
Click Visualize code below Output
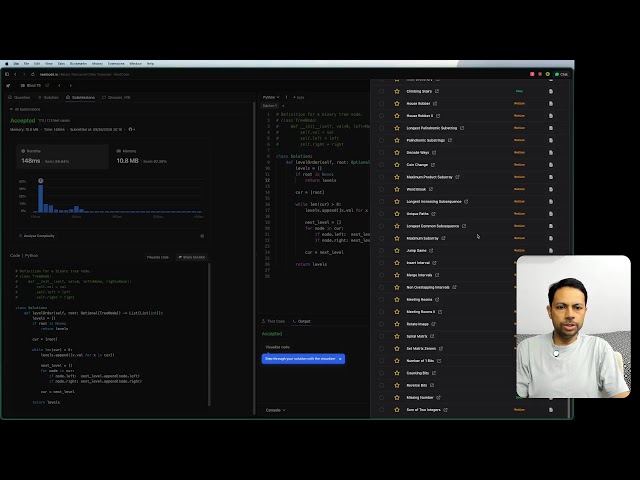tap(278, 347)
